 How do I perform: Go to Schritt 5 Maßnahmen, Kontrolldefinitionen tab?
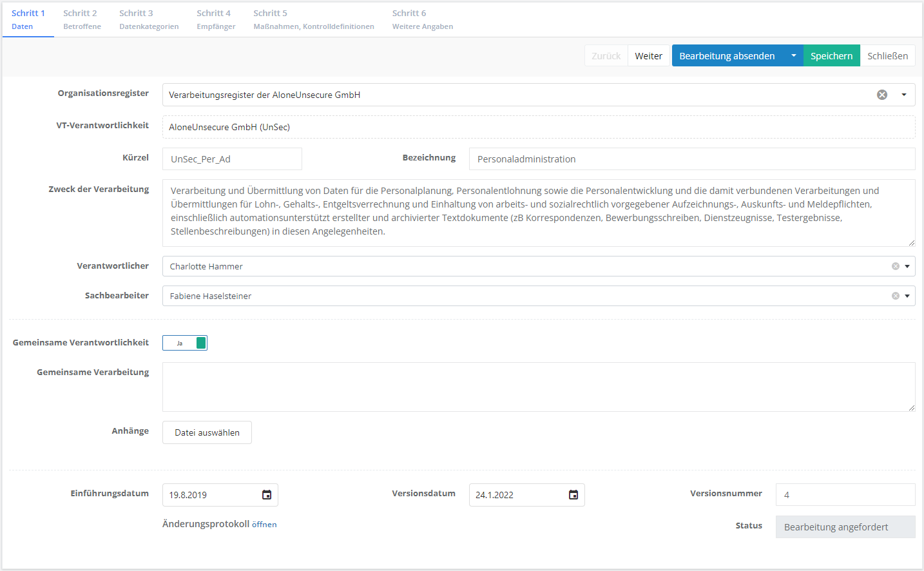(x=313, y=19)
